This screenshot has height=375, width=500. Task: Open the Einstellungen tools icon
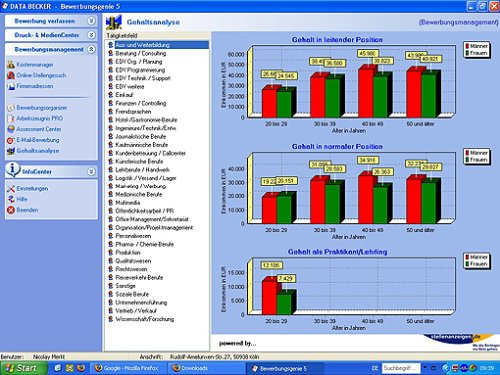11,189
